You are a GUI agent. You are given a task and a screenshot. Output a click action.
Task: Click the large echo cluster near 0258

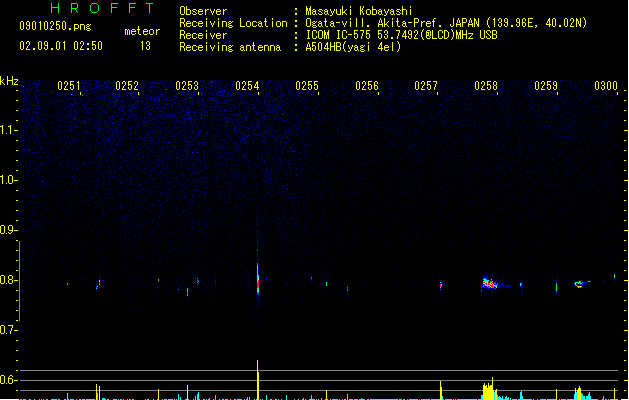pos(489,284)
